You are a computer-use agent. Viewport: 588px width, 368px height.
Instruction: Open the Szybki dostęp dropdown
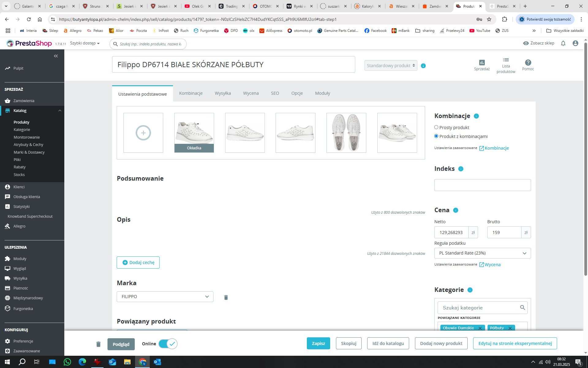point(85,43)
